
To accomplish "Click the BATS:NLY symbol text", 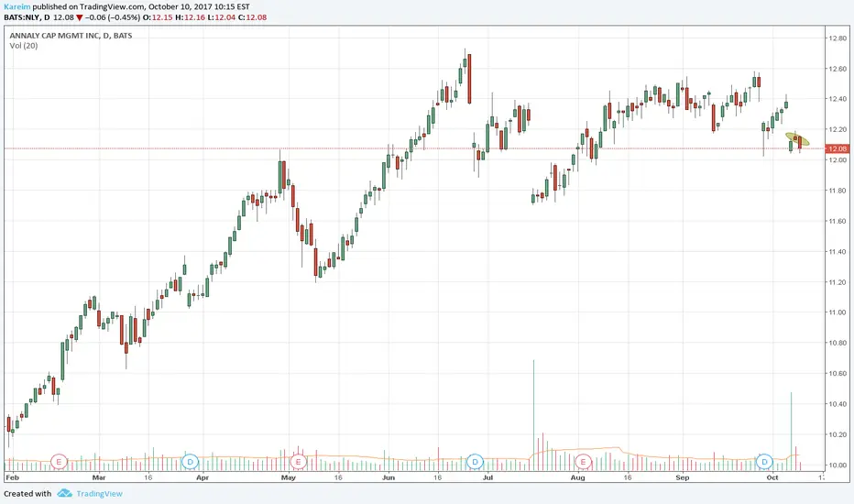I will 22,17.
